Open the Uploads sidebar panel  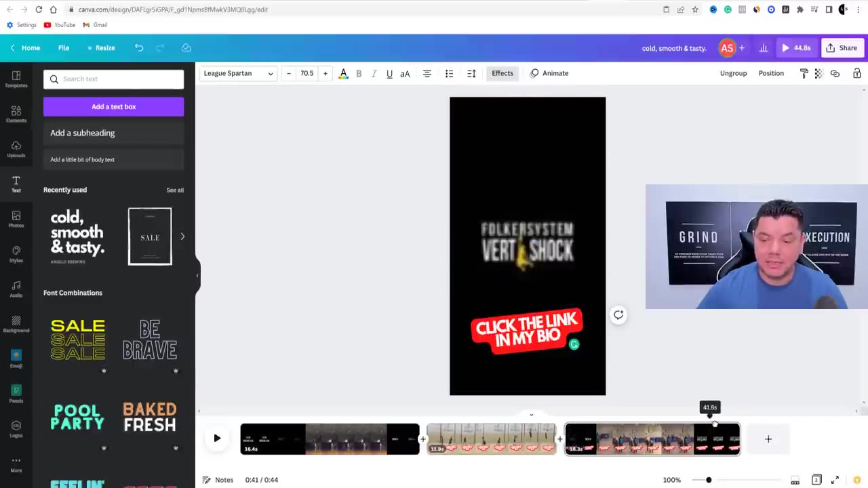click(16, 149)
